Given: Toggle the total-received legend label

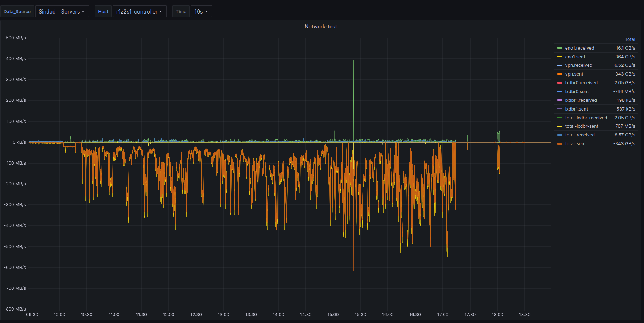Looking at the screenshot, I should tap(579, 135).
